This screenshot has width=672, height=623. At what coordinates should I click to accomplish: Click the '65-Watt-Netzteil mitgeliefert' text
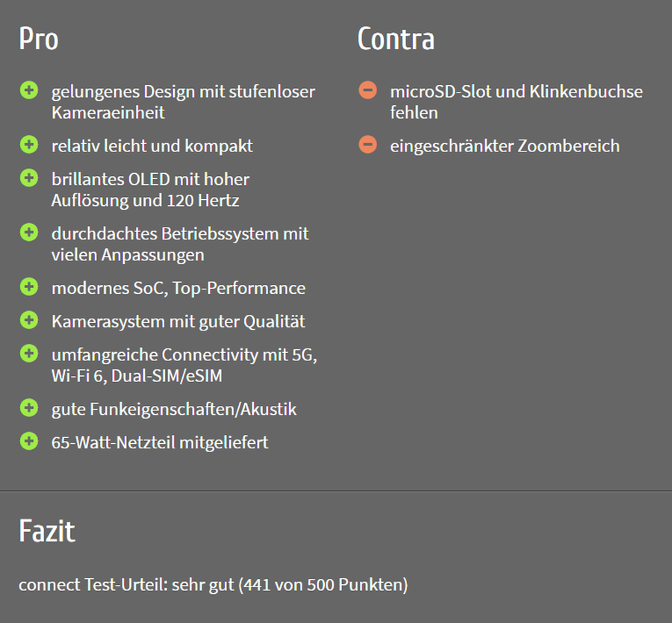click(x=160, y=442)
